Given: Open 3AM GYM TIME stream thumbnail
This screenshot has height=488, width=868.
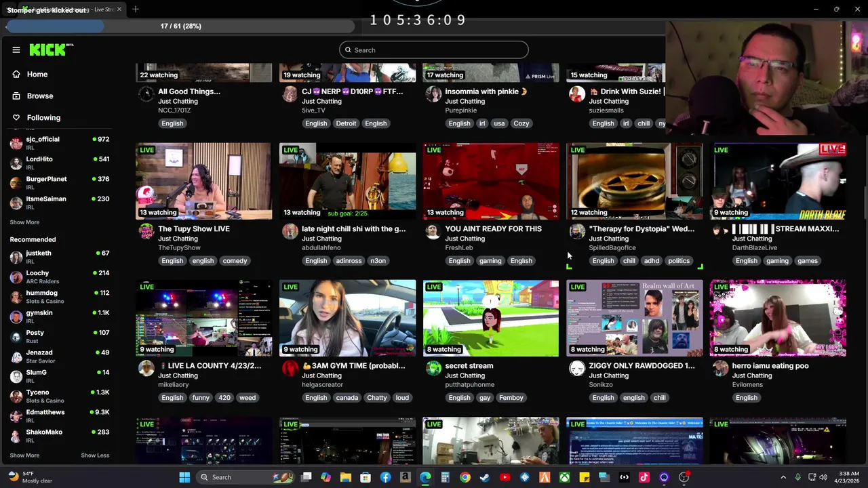Looking at the screenshot, I should click(347, 318).
